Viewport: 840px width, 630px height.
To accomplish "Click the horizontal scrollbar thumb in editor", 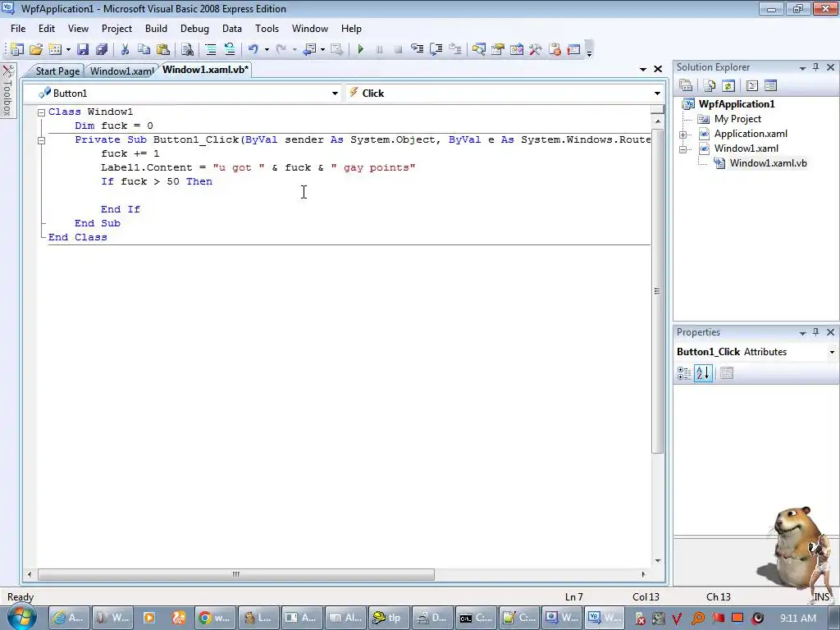I will click(235, 574).
